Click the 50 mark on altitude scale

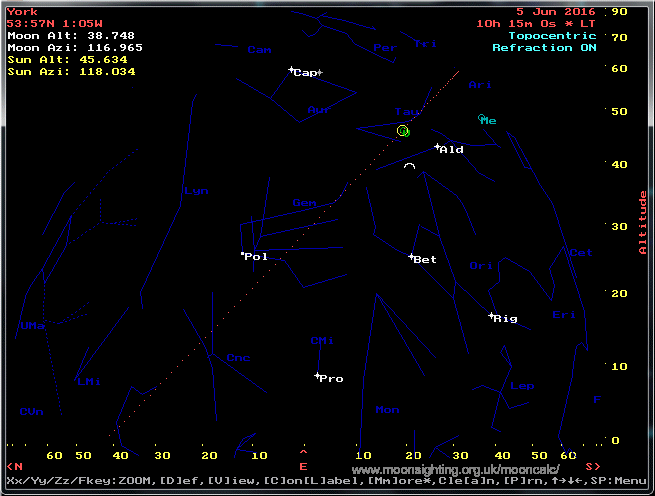pos(619,111)
